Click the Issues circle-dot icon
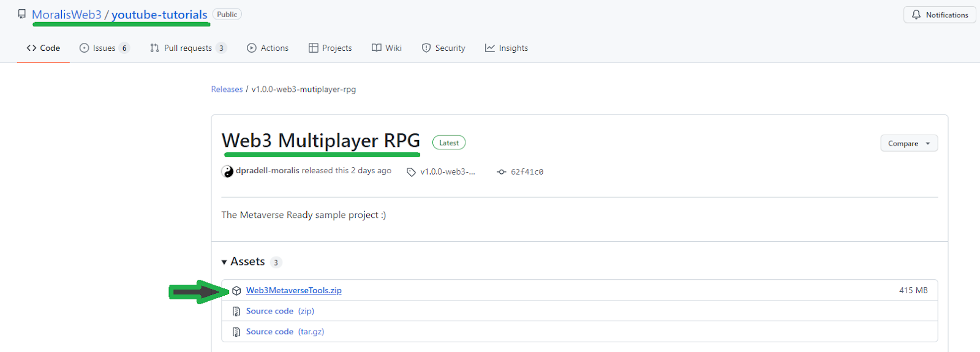The height and width of the screenshot is (352, 980). (84, 48)
